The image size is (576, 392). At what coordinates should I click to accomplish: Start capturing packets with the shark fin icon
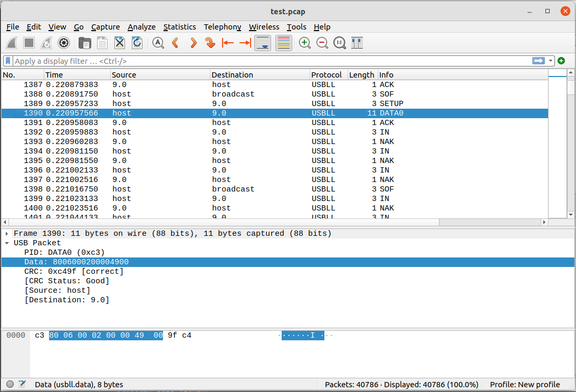[12, 43]
